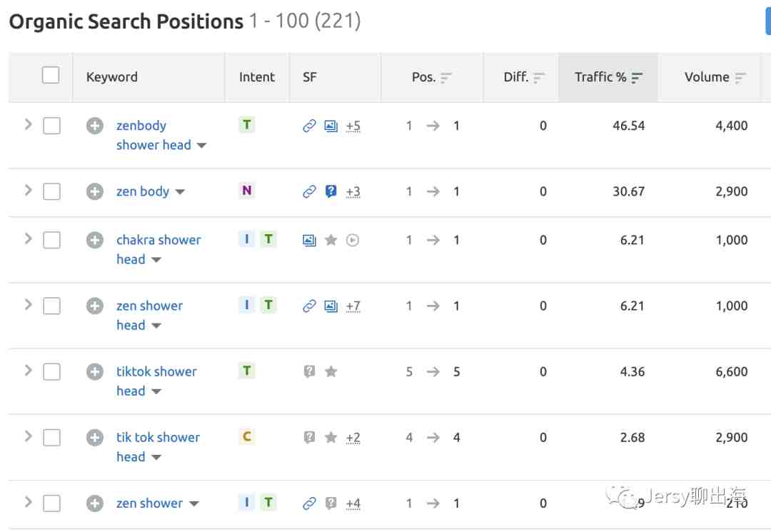Click the plus icon beside zen body

[x=95, y=191]
